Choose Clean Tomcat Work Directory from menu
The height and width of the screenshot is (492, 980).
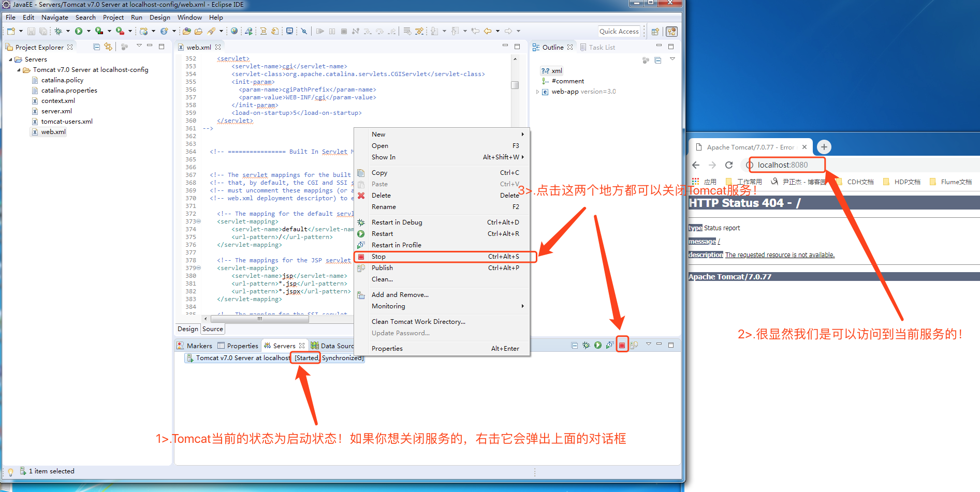(442, 322)
